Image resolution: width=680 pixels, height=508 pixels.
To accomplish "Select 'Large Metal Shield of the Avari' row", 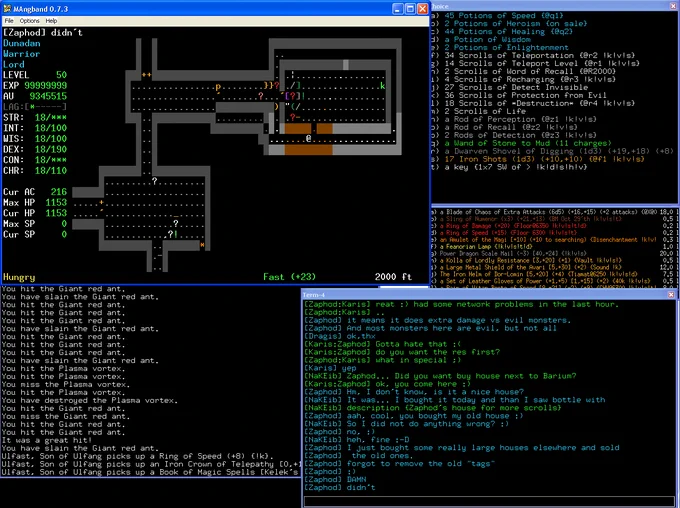I will (553, 268).
